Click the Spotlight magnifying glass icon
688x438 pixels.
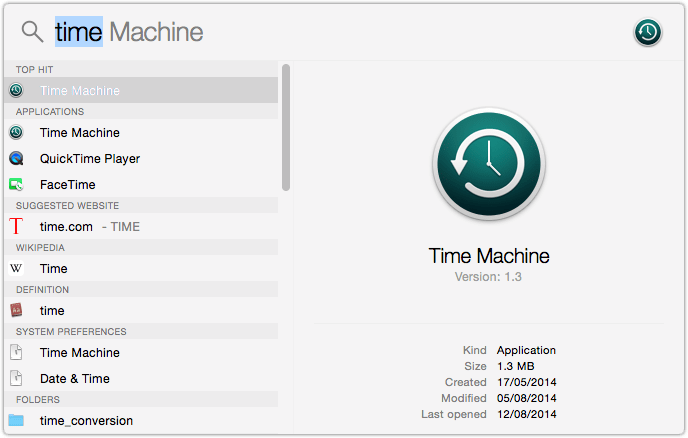(32, 32)
